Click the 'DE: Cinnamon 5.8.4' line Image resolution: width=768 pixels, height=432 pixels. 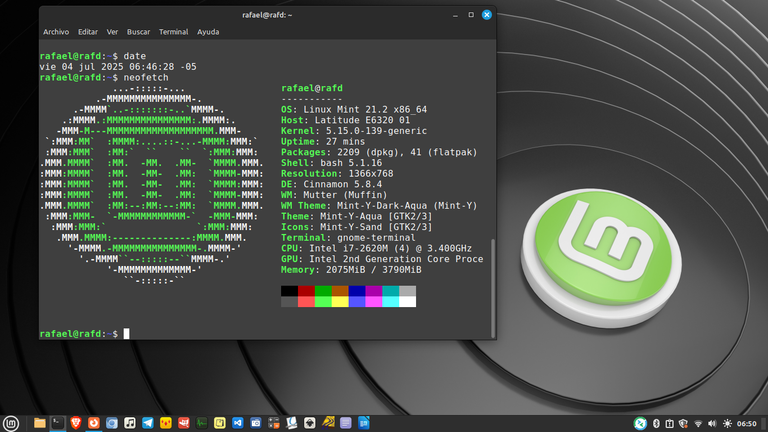coord(331,185)
